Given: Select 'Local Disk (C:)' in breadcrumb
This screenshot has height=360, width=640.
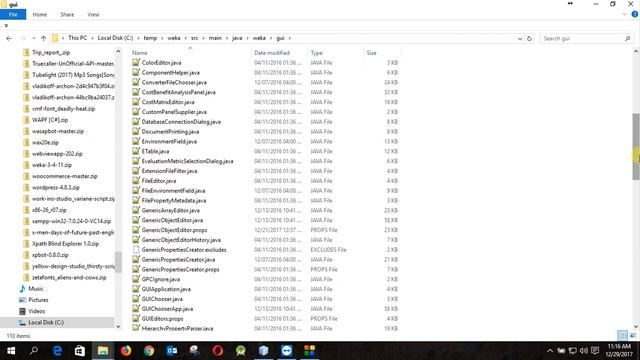Looking at the screenshot, I should [x=115, y=38].
